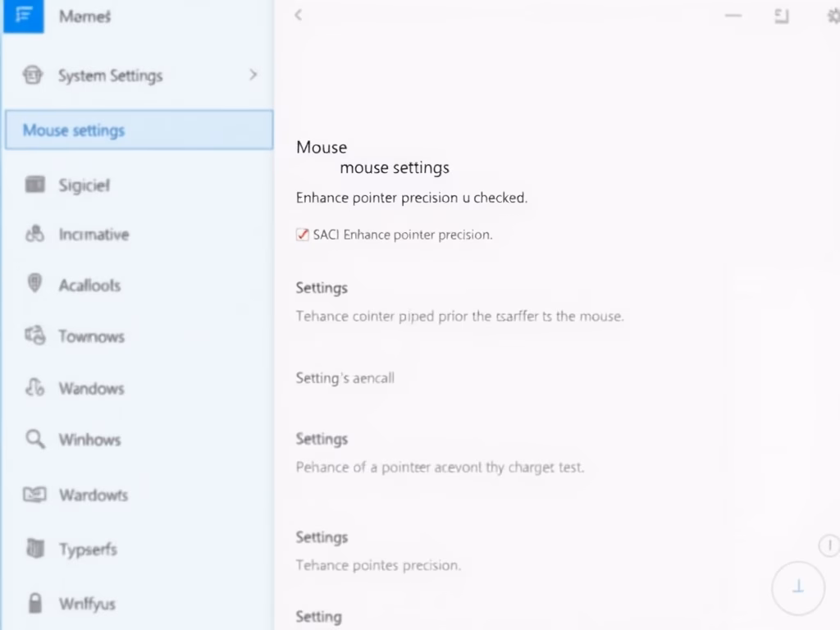This screenshot has width=840, height=630.
Task: Click the Townows sidebar icon
Action: pyautogui.click(x=35, y=336)
